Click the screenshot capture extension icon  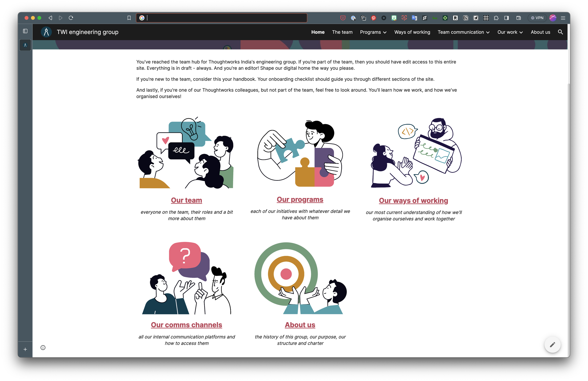(404, 18)
